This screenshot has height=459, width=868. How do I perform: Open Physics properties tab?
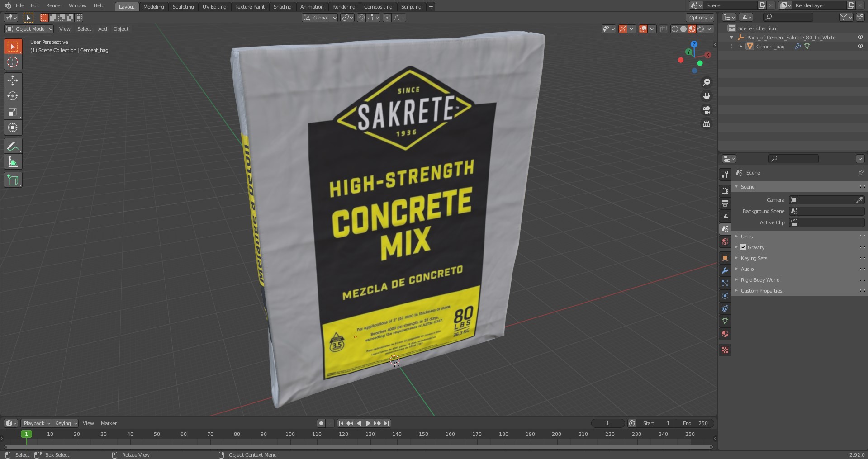[x=725, y=296]
